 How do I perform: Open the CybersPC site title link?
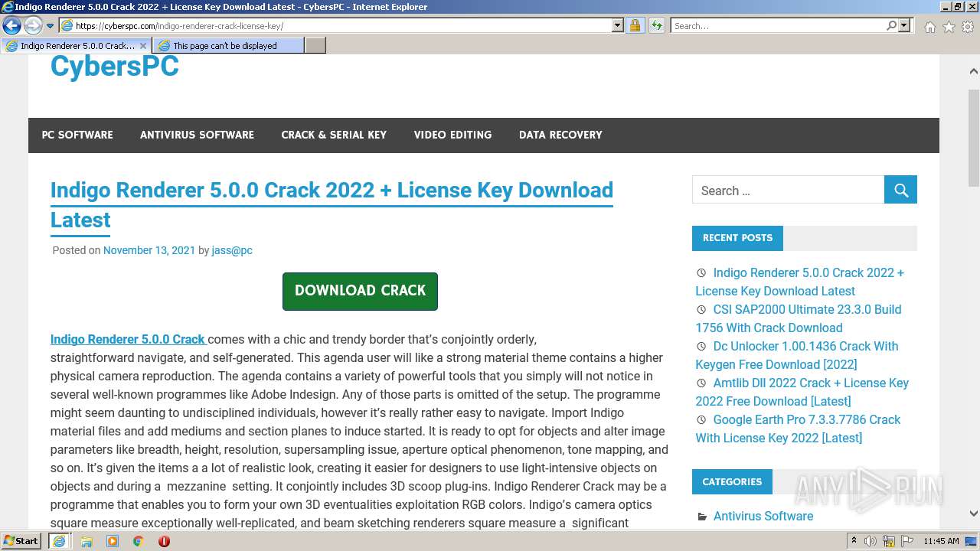[115, 66]
